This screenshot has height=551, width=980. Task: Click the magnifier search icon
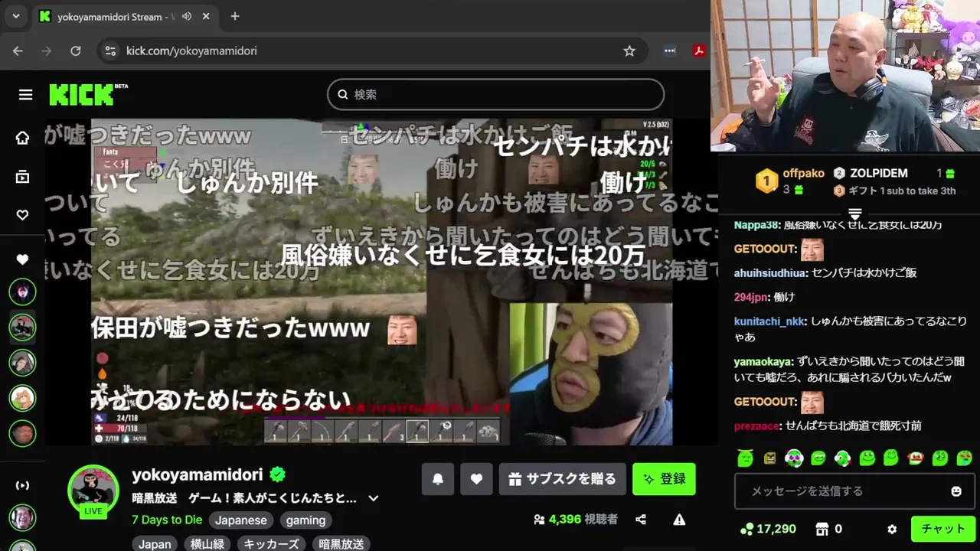coord(342,94)
